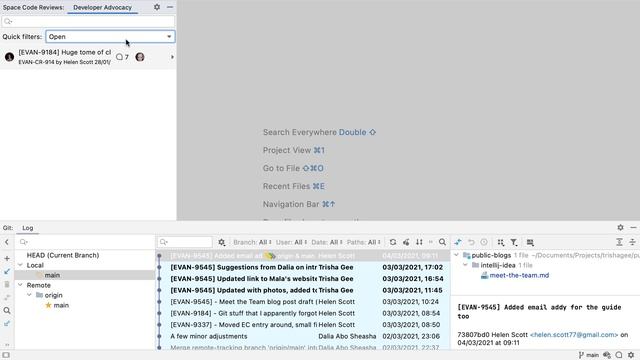Viewport: 640px width, 360px height.
Task: Open Go to hash/branch/tag search icon
Action: tap(442, 242)
